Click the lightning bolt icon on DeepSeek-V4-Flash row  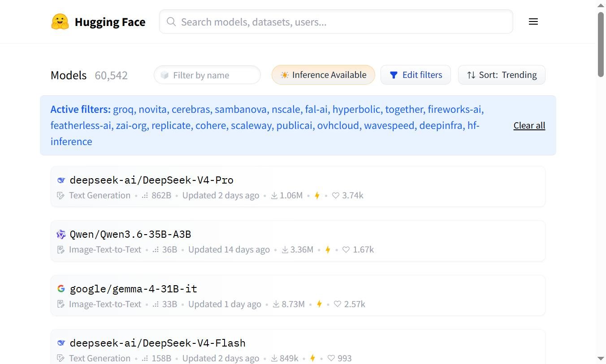click(312, 358)
